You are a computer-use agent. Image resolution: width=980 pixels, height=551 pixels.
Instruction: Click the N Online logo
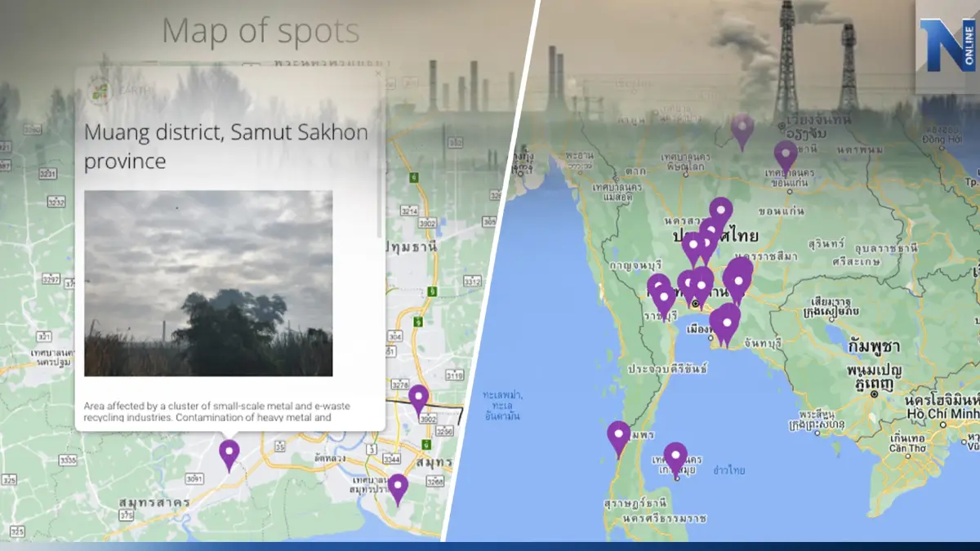point(947,47)
